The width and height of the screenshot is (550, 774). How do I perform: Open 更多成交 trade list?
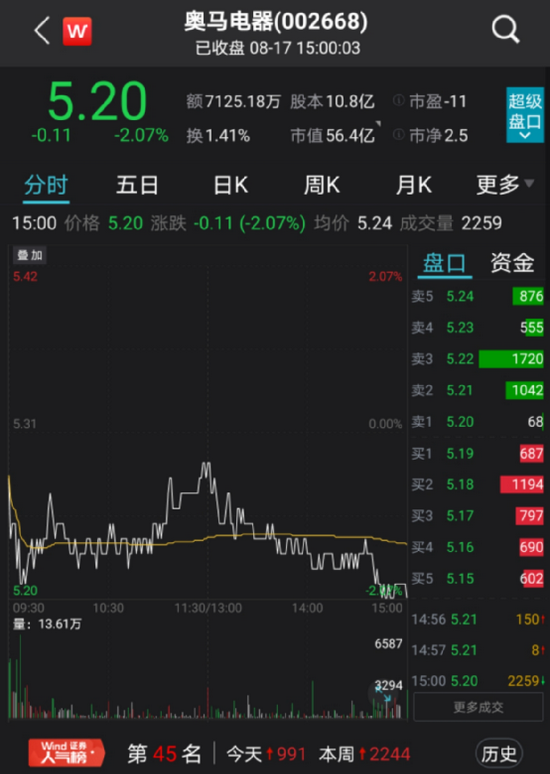click(478, 707)
